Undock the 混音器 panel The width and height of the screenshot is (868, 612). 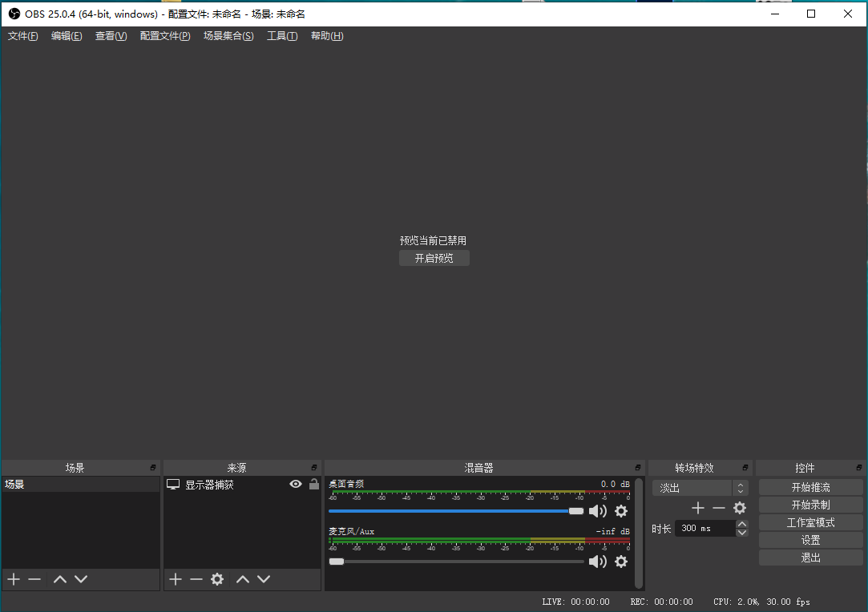638,468
